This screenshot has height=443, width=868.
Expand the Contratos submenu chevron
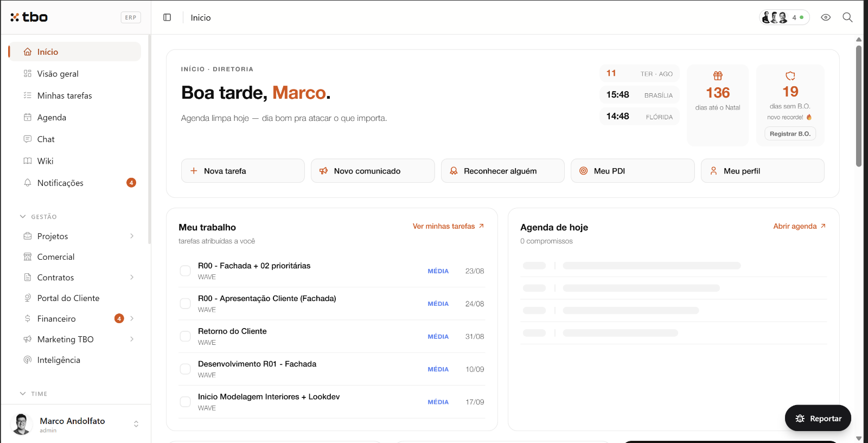coord(132,277)
